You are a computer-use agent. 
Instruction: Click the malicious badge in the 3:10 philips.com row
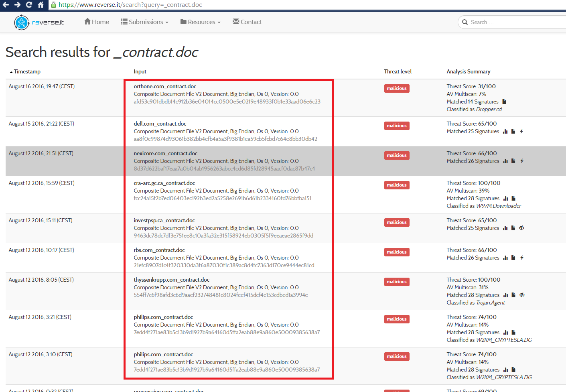point(397,356)
